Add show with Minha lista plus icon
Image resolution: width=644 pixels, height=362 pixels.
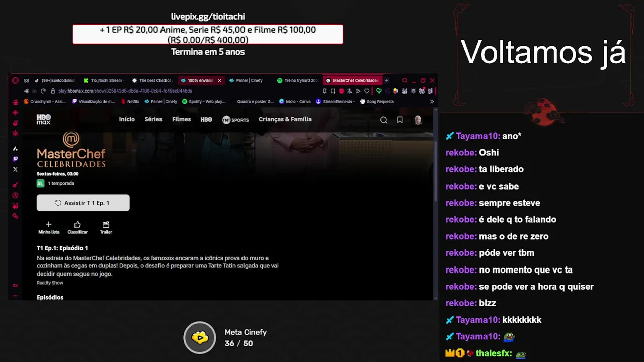point(49,224)
